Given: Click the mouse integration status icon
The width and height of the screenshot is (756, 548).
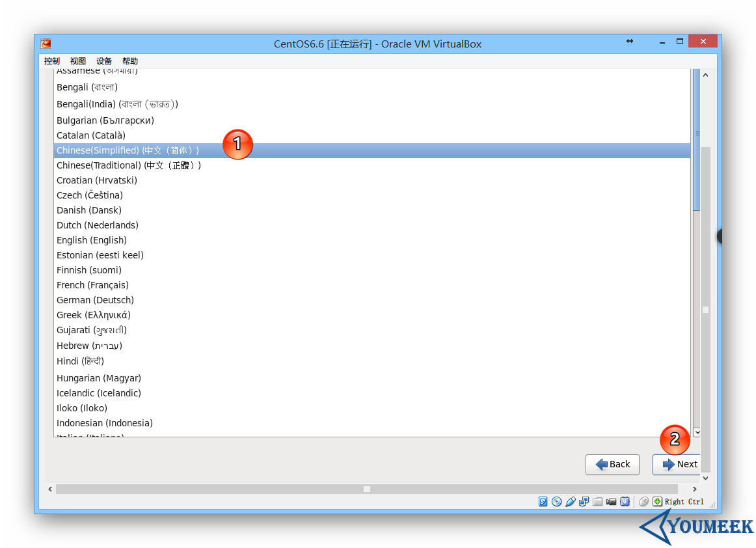Looking at the screenshot, I should 643,501.
